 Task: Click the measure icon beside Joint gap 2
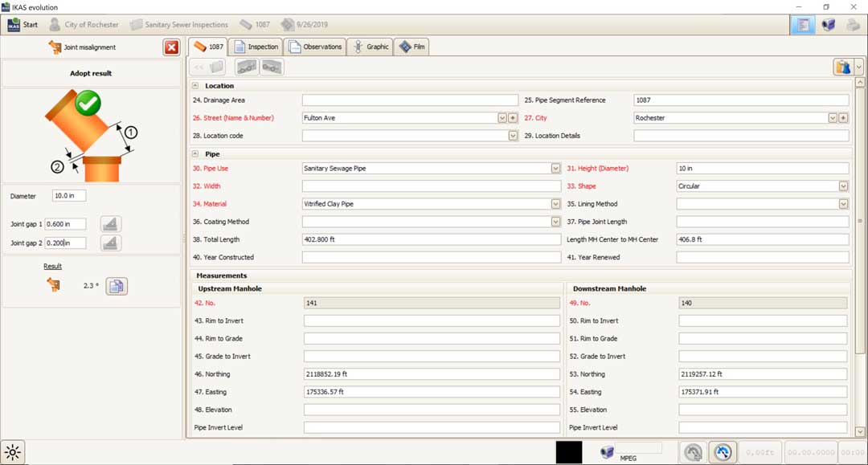[x=111, y=243]
